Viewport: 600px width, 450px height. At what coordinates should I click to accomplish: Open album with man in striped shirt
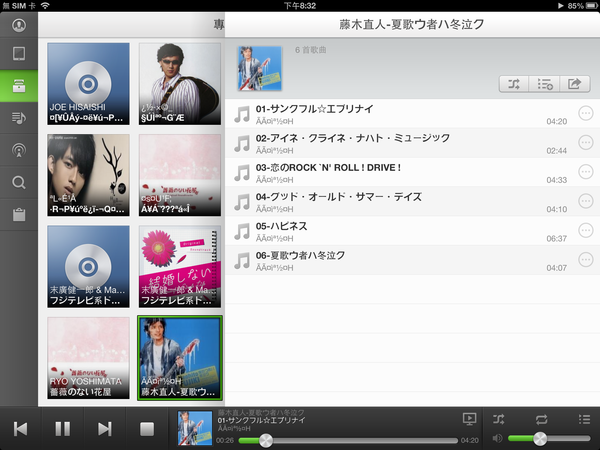click(x=180, y=84)
